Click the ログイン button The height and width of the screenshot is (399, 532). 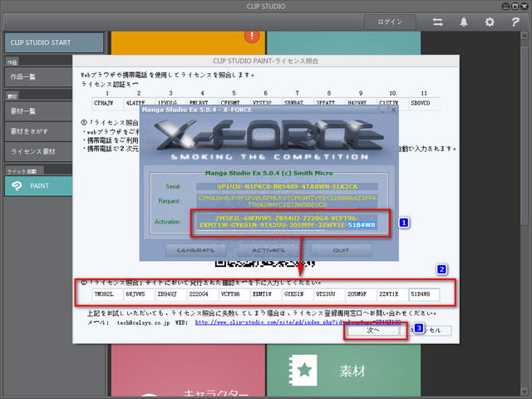[390, 22]
